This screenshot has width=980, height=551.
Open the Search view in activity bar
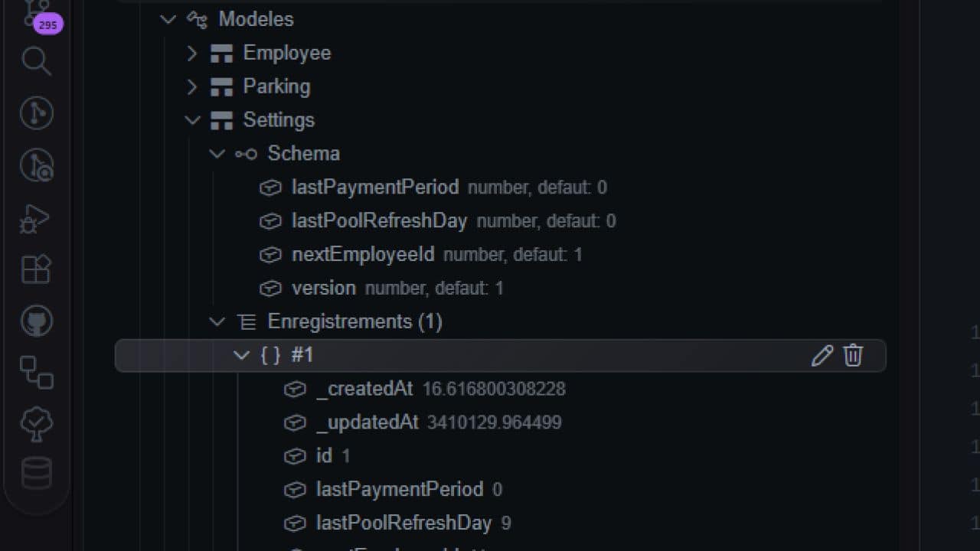pyautogui.click(x=36, y=60)
